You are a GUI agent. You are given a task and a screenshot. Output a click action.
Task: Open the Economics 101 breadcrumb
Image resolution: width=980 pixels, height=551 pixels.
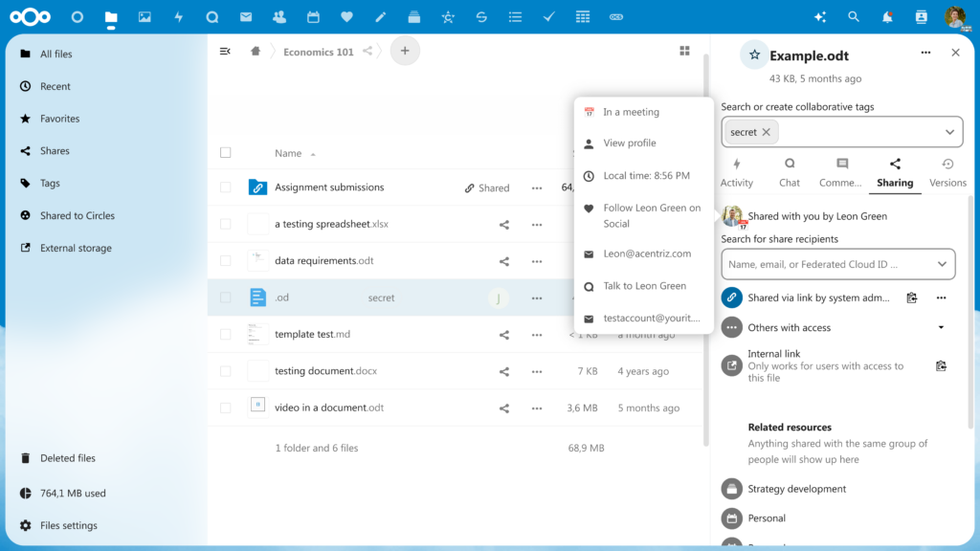tap(319, 52)
